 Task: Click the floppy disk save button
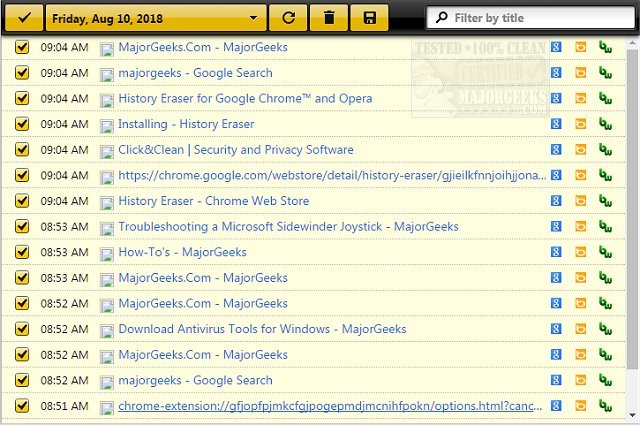(x=370, y=17)
